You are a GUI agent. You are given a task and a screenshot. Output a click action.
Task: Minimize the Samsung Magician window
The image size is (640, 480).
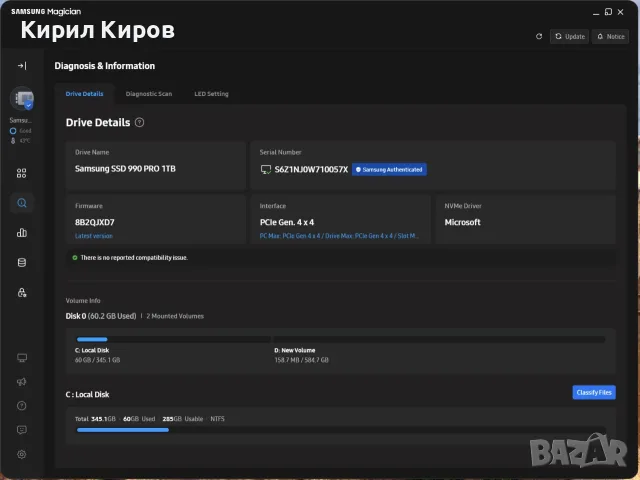pos(596,12)
